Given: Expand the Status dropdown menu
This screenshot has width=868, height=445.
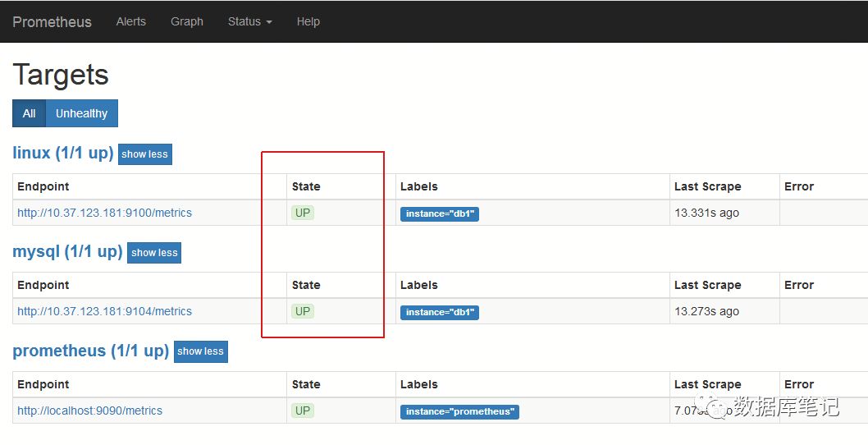Looking at the screenshot, I should pos(249,21).
